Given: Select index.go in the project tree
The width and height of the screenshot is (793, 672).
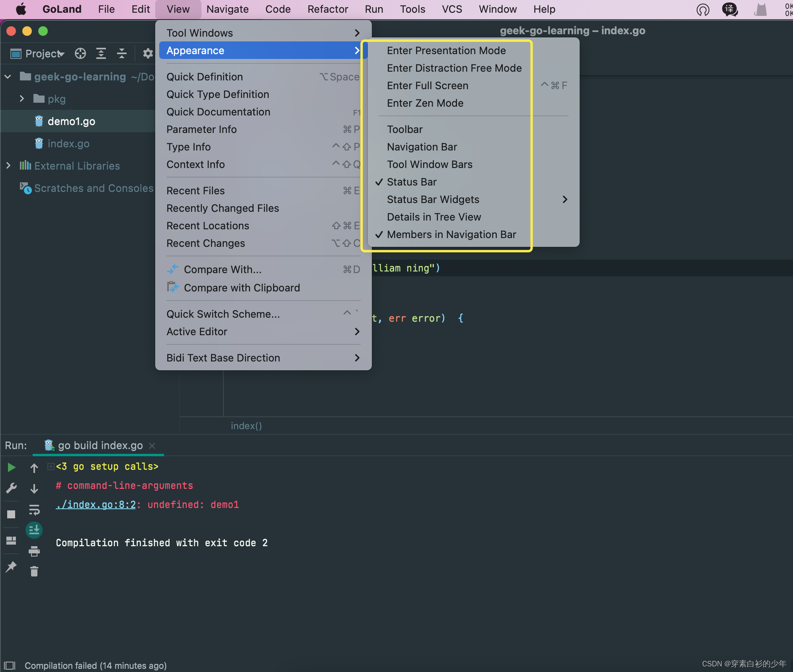Looking at the screenshot, I should [68, 144].
